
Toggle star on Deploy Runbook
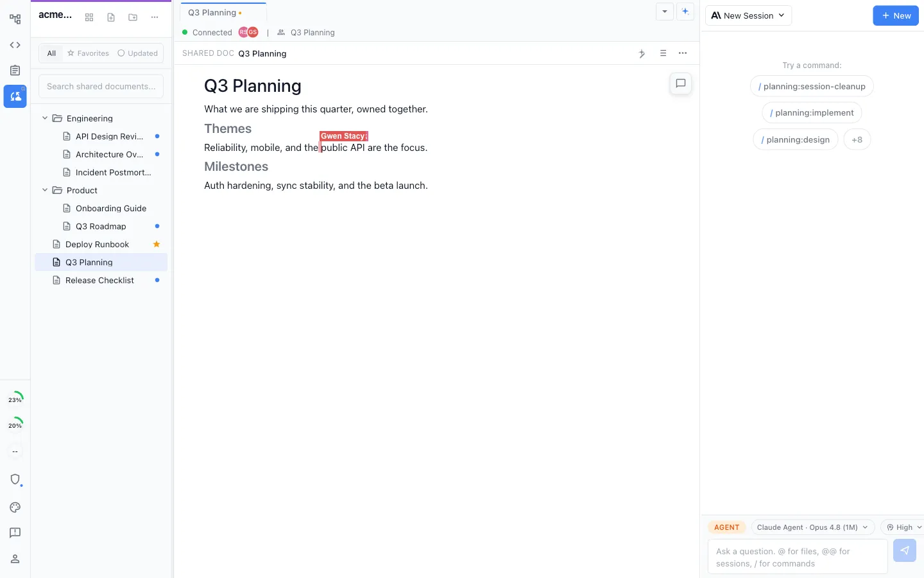[x=157, y=244]
